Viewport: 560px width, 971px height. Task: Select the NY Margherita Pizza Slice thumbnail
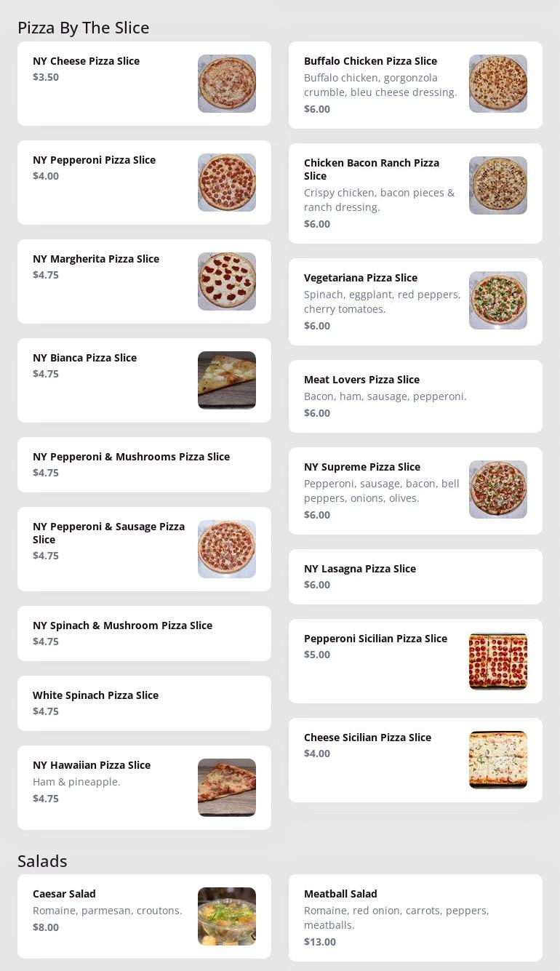tap(227, 281)
